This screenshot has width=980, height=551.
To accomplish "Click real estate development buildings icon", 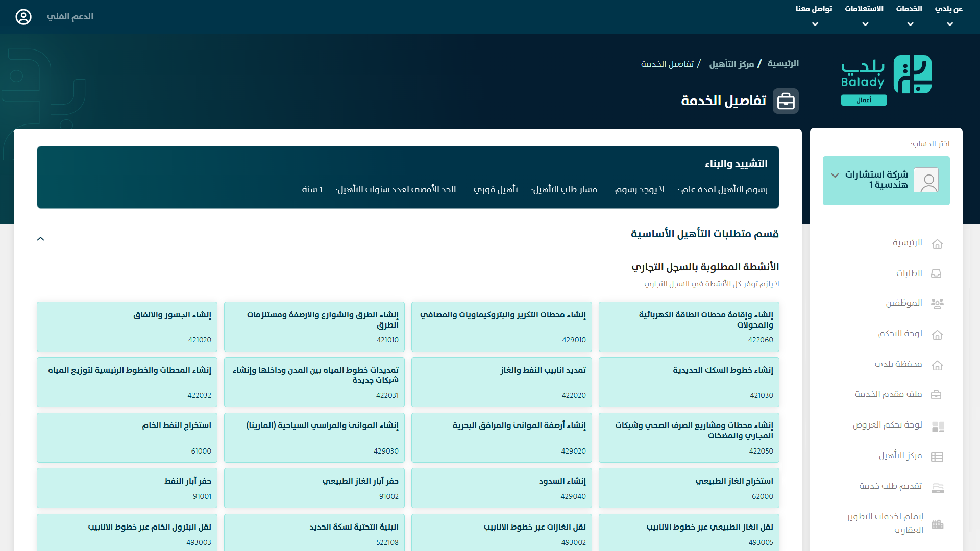I will 938,524.
